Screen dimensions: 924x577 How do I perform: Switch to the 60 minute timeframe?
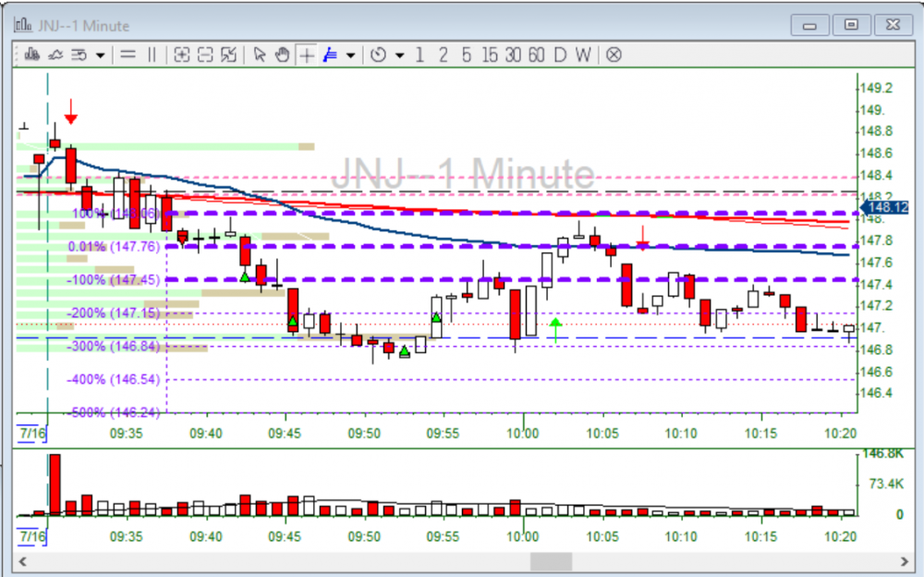[536, 55]
